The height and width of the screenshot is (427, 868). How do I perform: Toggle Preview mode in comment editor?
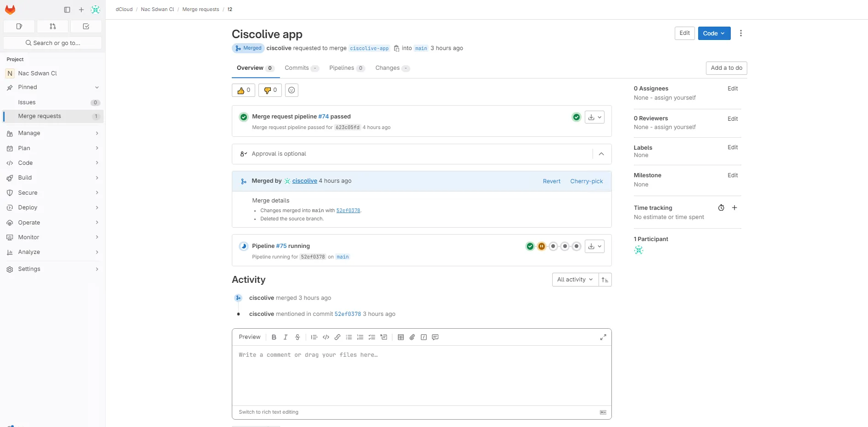[250, 337]
